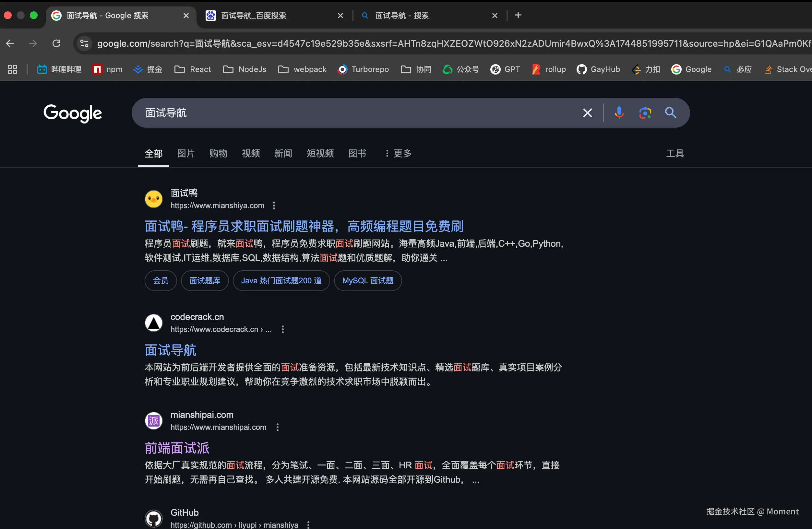The width and height of the screenshot is (812, 529).
Task: Open options menu for the mianshiya.com result
Action: (277, 427)
